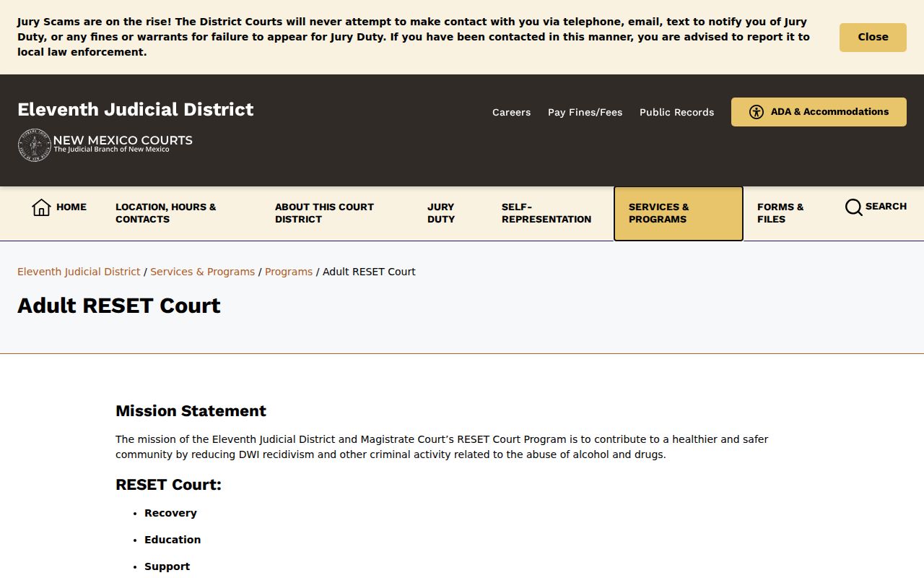Viewport: 924px width, 578px height.
Task: Click the search magnifier icon
Action: (854, 207)
